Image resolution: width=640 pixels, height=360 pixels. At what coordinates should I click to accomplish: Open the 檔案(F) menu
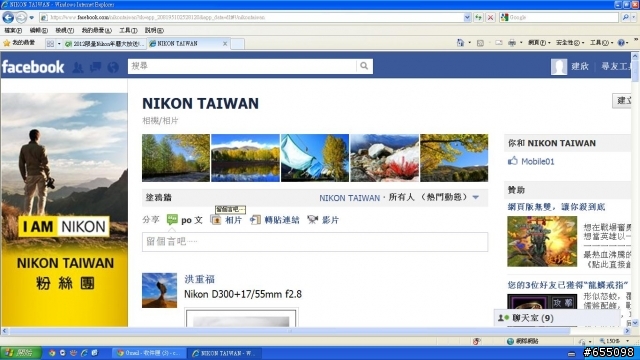pyautogui.click(x=13, y=30)
